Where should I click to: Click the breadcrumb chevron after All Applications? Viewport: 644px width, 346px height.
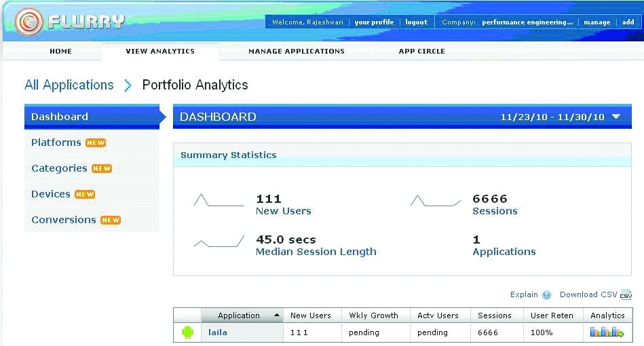(128, 85)
